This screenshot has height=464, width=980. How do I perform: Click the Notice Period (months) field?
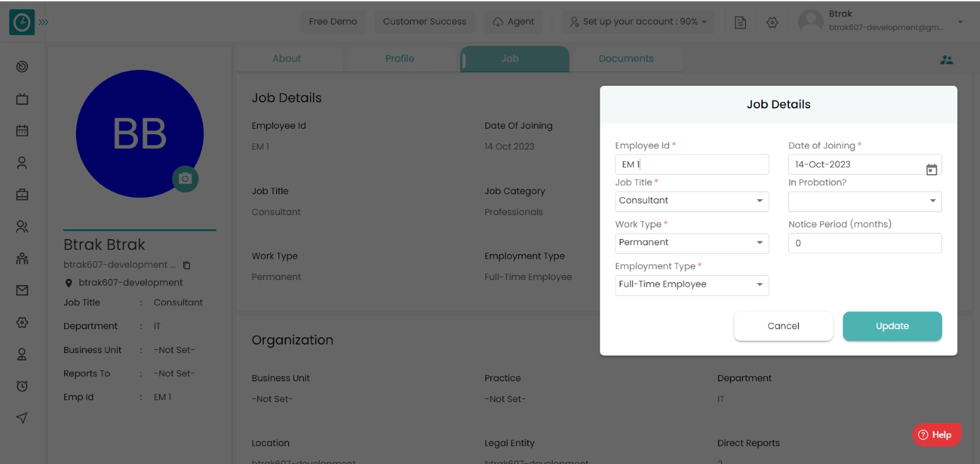pyautogui.click(x=865, y=243)
